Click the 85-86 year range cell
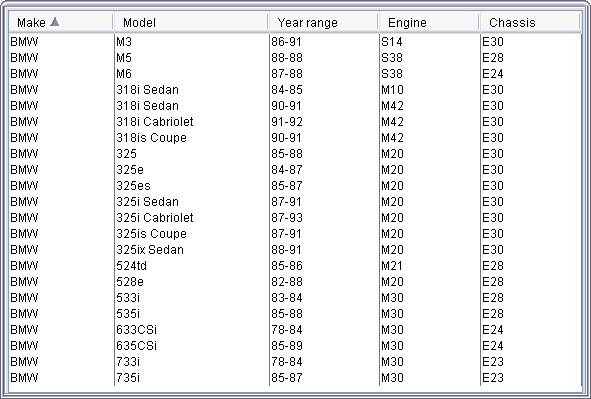591x399 pixels. [325, 266]
